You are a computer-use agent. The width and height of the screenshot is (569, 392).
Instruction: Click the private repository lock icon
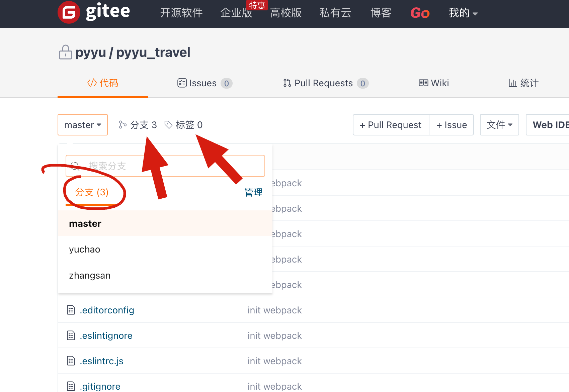(x=65, y=52)
